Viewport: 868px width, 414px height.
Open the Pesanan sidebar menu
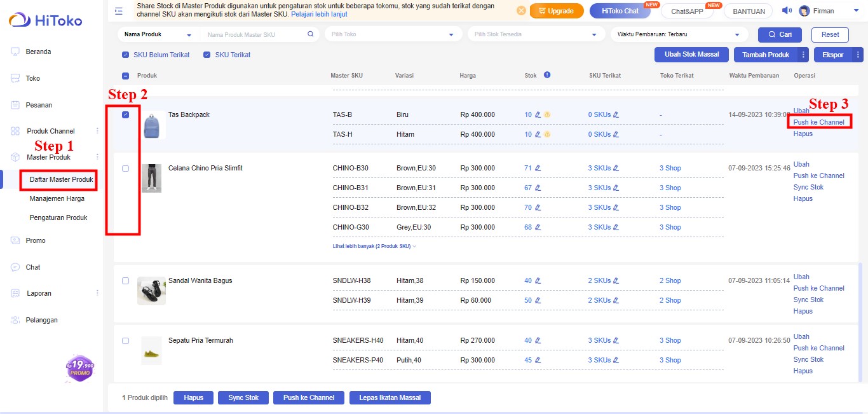coord(39,105)
